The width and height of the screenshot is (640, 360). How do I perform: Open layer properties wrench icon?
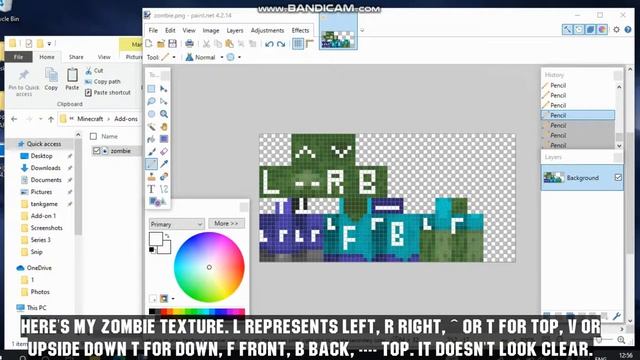(617, 316)
